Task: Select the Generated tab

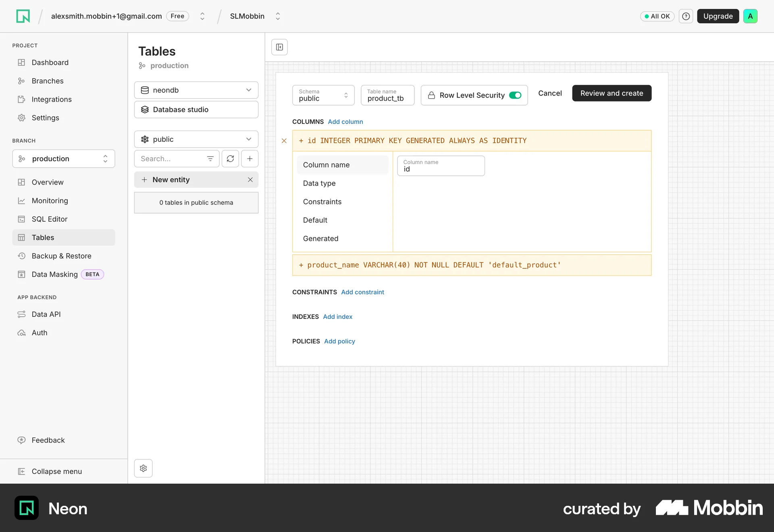Action: (342, 239)
